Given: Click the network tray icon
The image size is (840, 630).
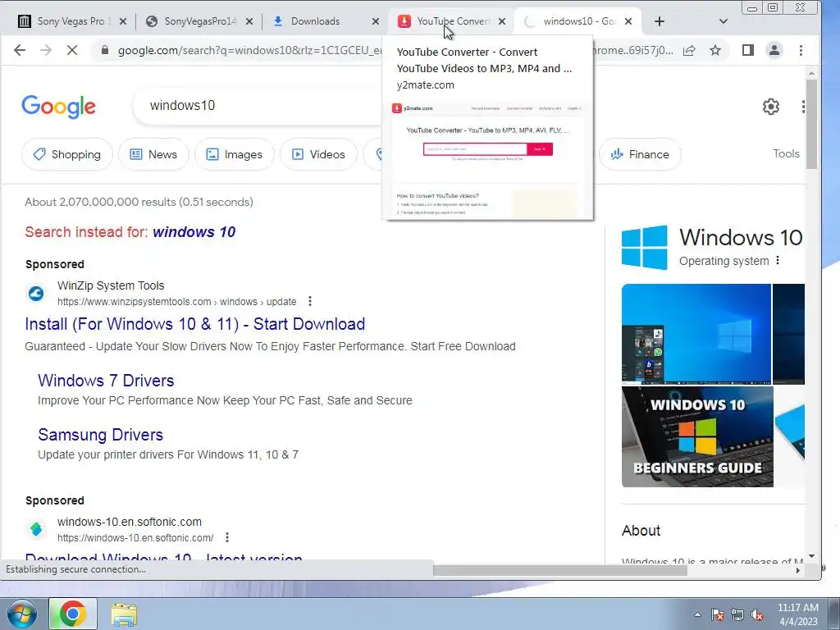Looking at the screenshot, I should coord(737,614).
